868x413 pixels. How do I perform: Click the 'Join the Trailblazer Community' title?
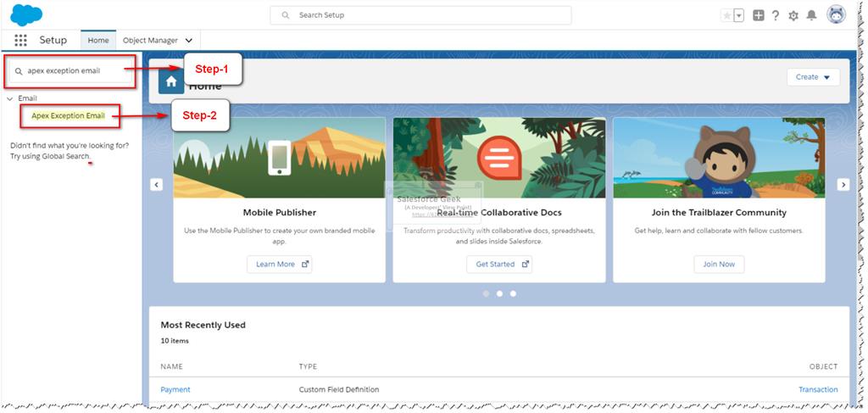[x=719, y=213]
